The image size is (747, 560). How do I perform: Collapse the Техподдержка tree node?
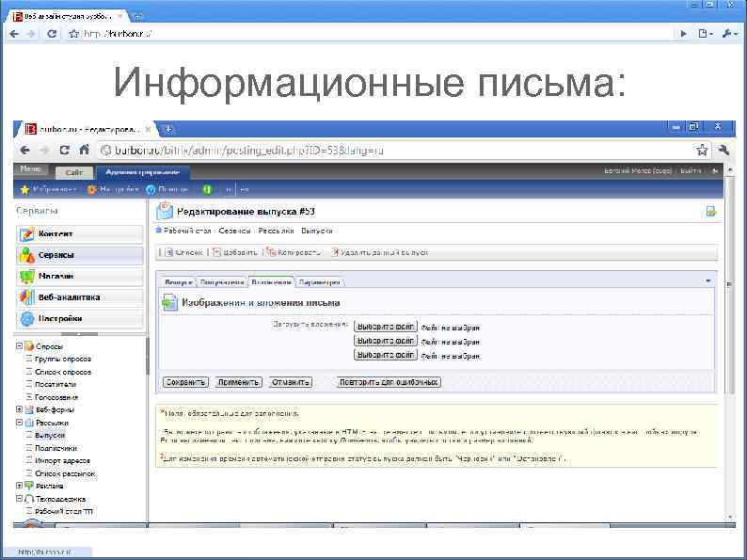point(19,499)
